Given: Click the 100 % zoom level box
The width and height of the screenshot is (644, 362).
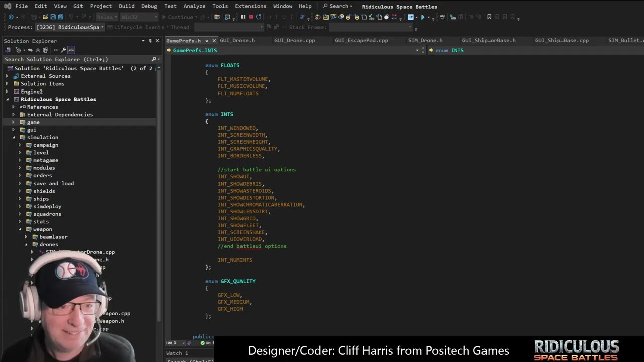Looking at the screenshot, I should tap(174, 343).
